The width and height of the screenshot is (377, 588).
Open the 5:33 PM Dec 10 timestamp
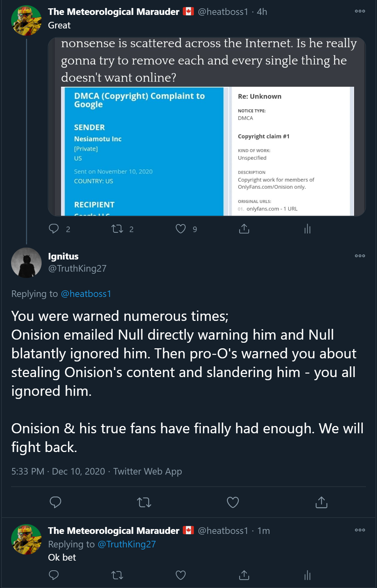coord(58,471)
